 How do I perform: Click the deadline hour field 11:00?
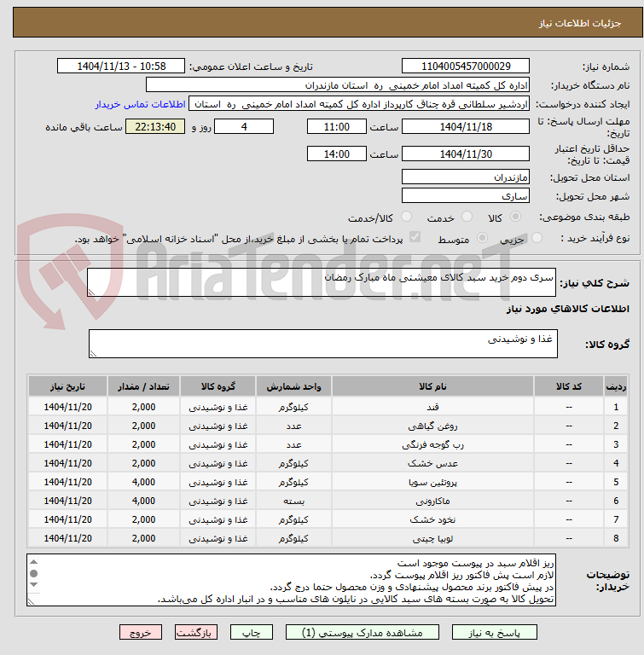336,126
